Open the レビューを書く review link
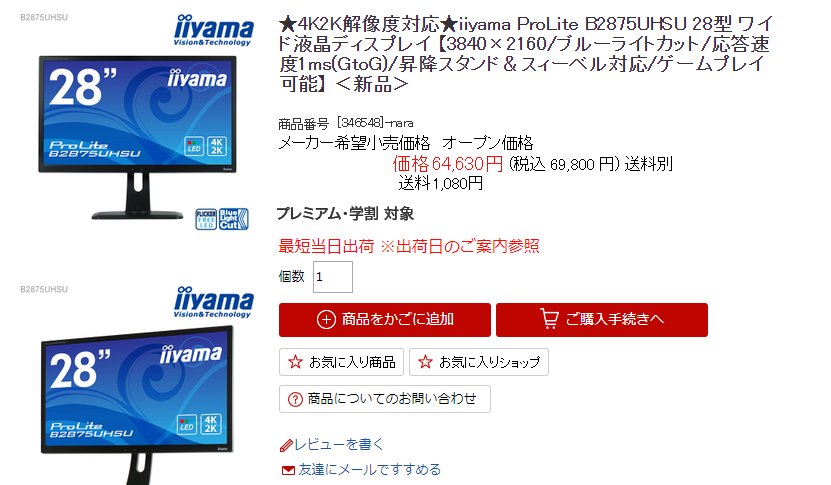 tap(339, 445)
